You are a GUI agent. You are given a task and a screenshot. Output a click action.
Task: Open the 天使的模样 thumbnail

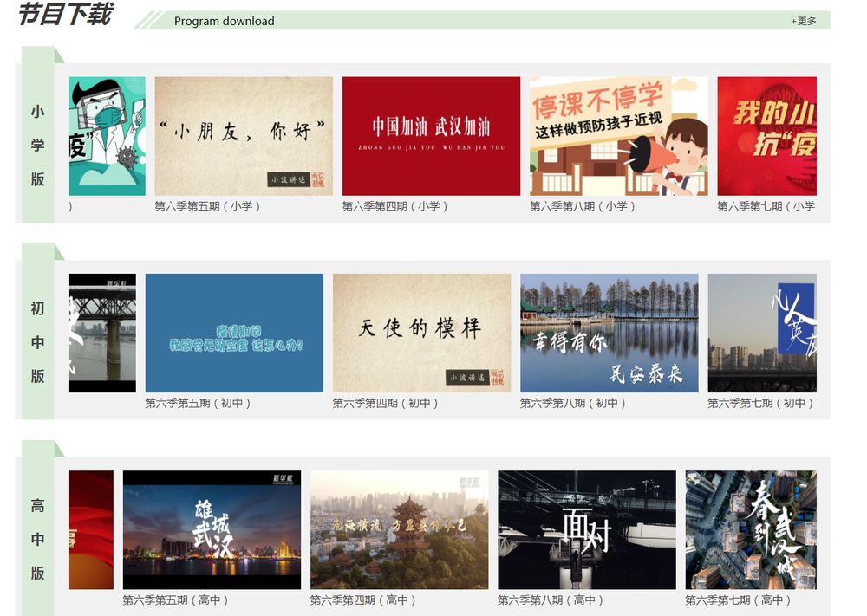(421, 333)
